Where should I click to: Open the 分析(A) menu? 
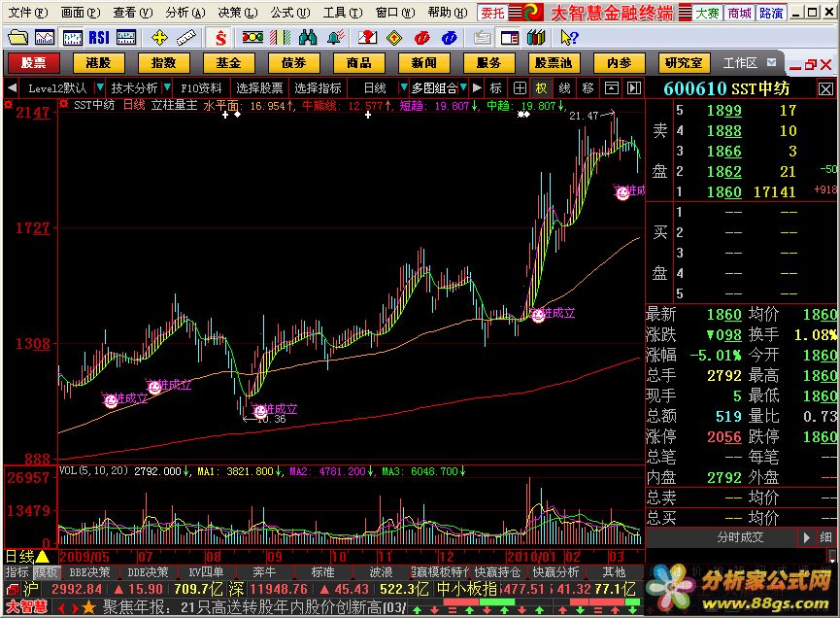tap(185, 13)
